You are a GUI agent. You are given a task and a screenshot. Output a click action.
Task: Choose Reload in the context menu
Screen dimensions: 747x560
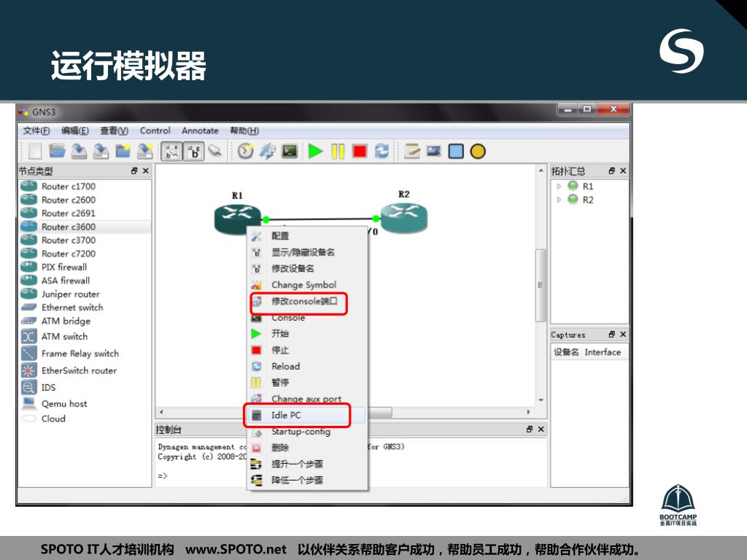click(308, 366)
